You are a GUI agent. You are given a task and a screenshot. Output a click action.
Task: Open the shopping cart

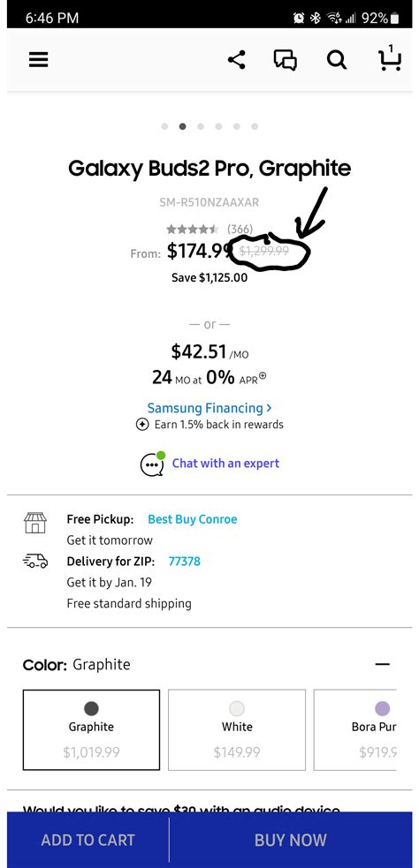[x=389, y=58]
